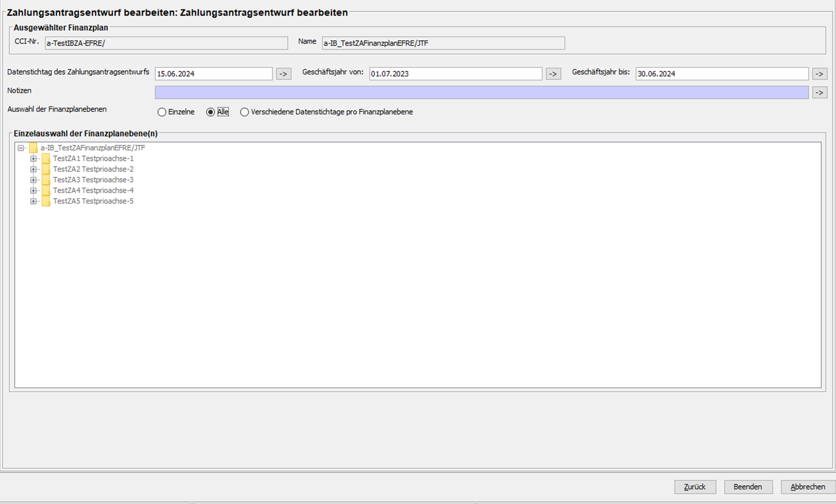The width and height of the screenshot is (836, 504).
Task: Click the 'Datenstichtag des Zahlungsantragsentwurfs' label
Action: click(78, 72)
